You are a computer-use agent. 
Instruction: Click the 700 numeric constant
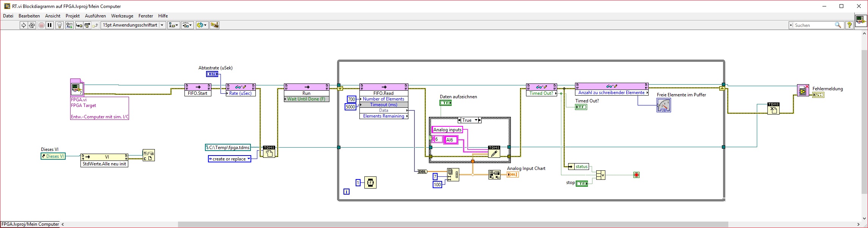(351, 99)
